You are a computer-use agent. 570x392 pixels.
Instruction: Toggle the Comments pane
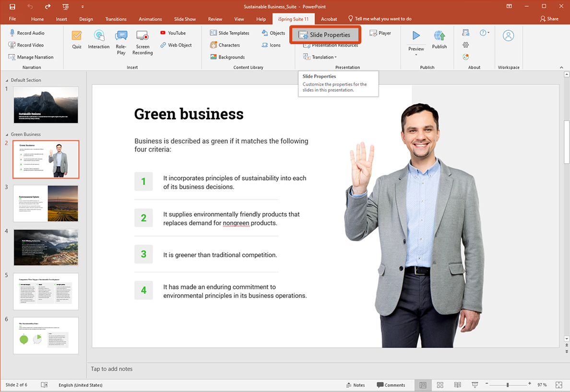(391, 385)
